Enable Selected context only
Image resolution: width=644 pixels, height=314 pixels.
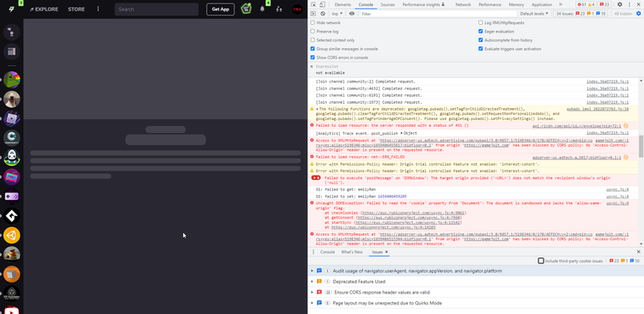pyautogui.click(x=313, y=39)
